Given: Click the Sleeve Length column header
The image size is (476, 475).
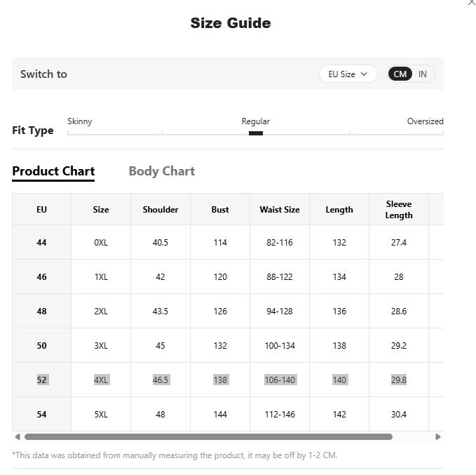Looking at the screenshot, I should [x=399, y=209].
